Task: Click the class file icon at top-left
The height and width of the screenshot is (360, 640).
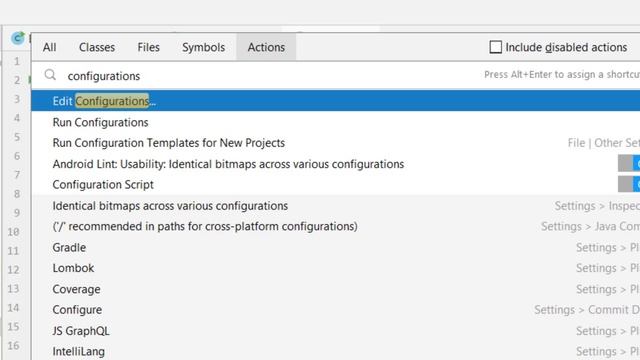Action: (x=18, y=38)
